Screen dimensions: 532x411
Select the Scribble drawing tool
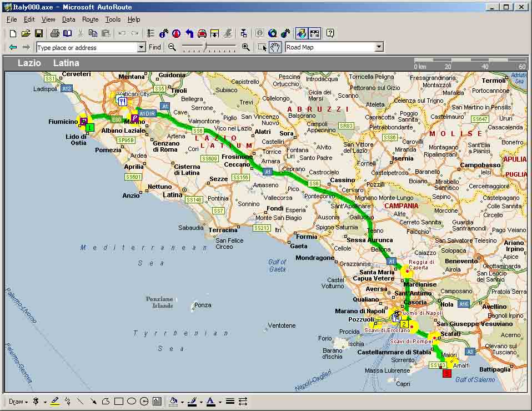coord(67,402)
